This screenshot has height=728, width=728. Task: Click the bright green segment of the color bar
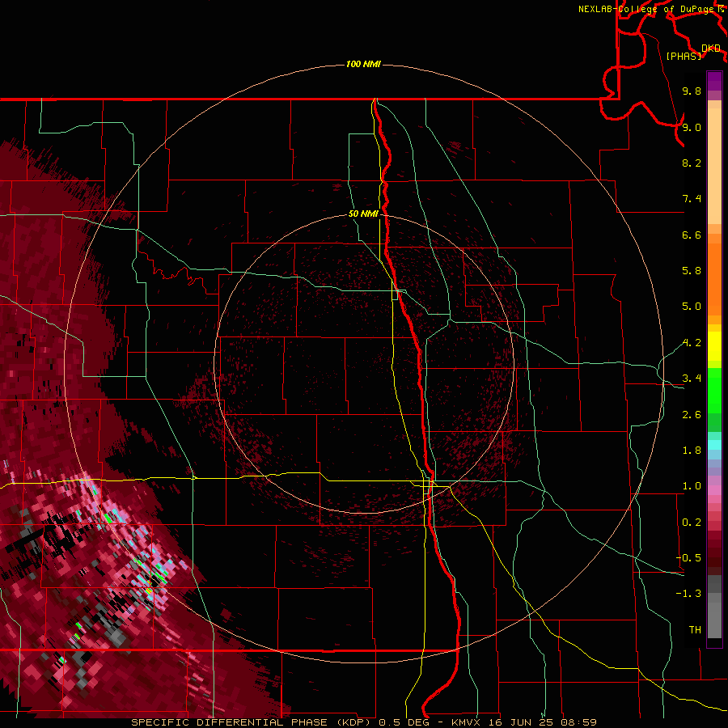tap(714, 391)
